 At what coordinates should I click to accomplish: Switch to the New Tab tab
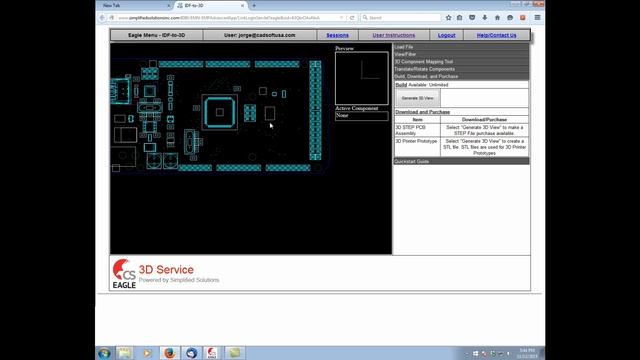pos(135,6)
